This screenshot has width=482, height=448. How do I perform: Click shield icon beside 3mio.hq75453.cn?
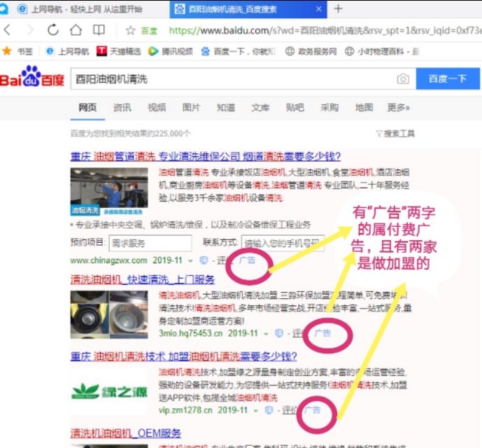279,333
